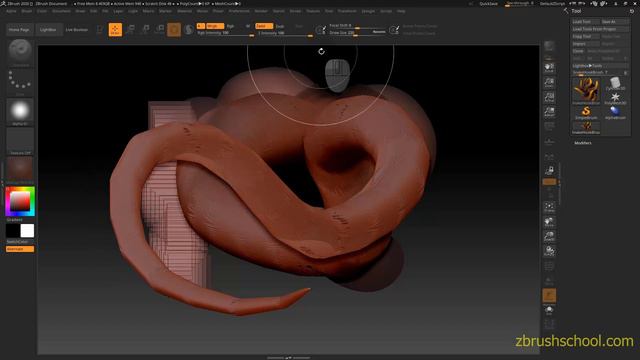Click the LightBox button

pyautogui.click(x=48, y=29)
